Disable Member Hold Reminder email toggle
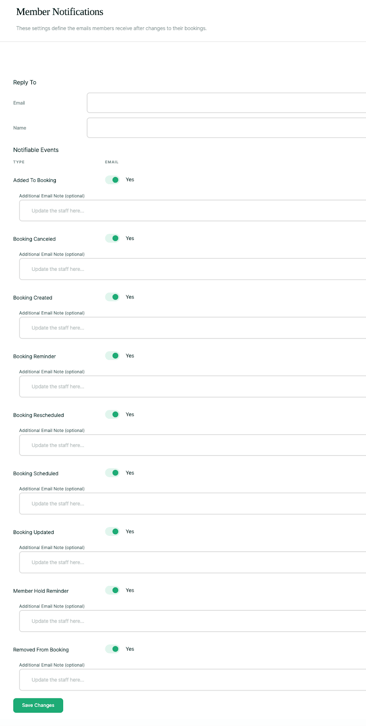The width and height of the screenshot is (366, 726). click(112, 590)
